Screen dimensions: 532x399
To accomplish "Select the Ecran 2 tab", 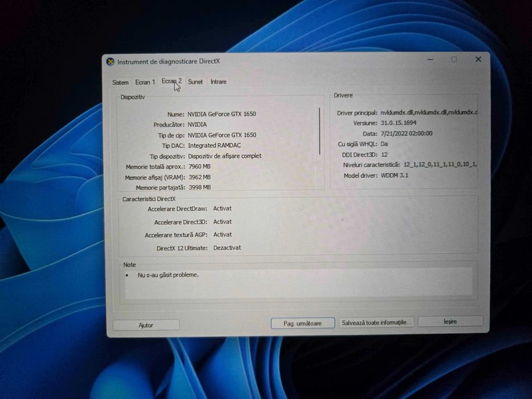I will pyautogui.click(x=172, y=81).
